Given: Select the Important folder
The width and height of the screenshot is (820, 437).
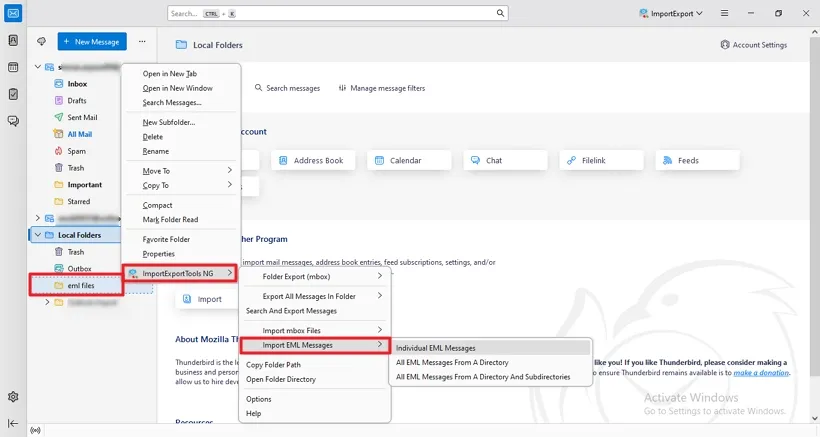Looking at the screenshot, I should tap(84, 185).
